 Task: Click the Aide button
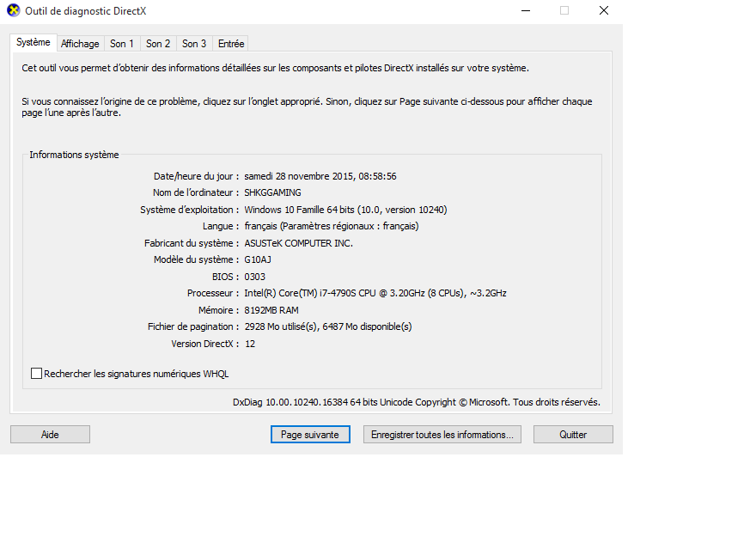pos(50,435)
